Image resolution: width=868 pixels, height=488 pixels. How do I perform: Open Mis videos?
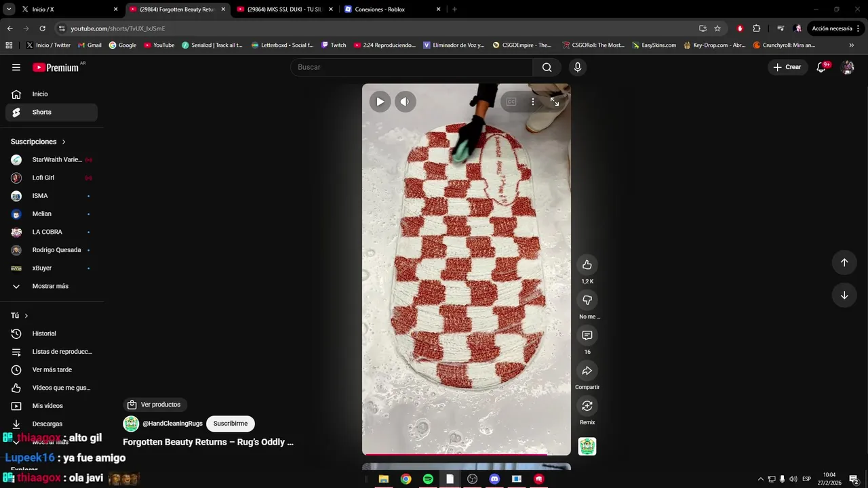[52, 406]
